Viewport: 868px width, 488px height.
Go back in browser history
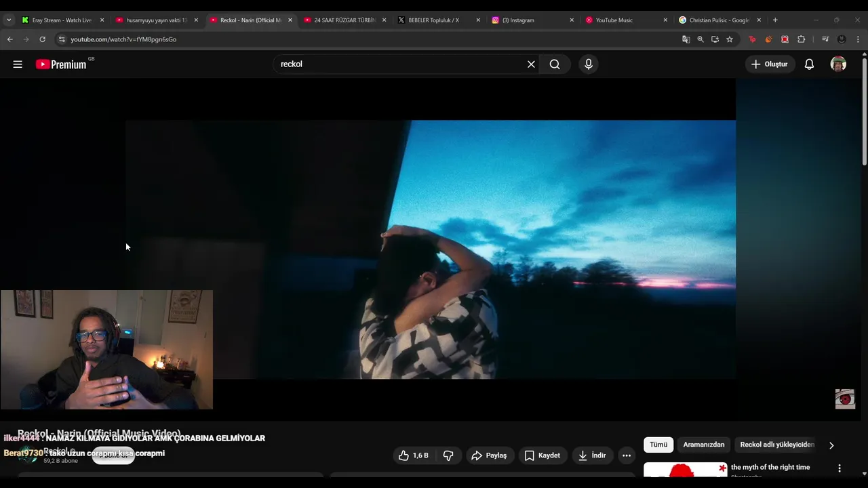(x=9, y=39)
